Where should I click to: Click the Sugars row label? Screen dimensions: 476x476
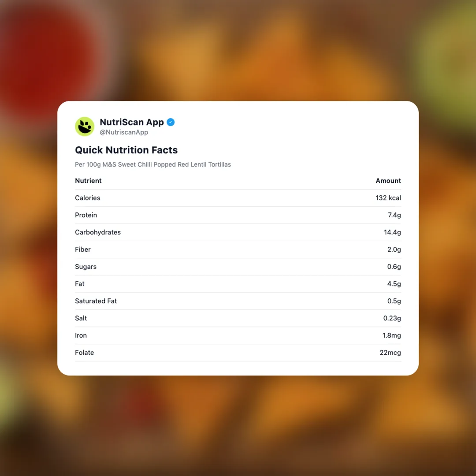[x=86, y=267]
